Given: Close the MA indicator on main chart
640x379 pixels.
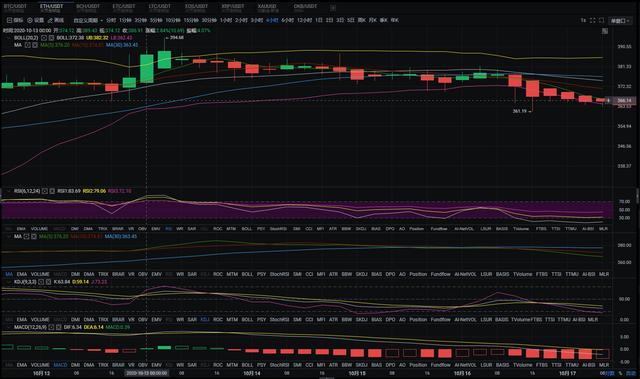Looking at the screenshot, I should click(x=35, y=45).
